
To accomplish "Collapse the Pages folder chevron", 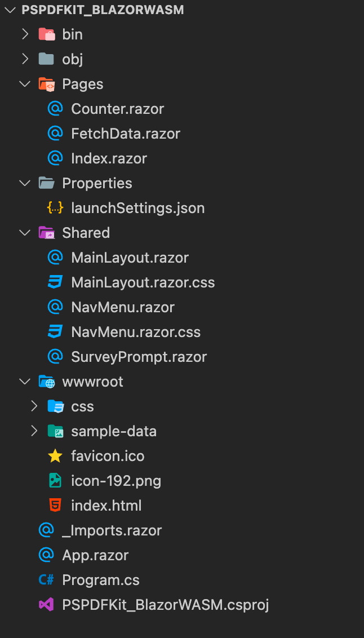I will click(25, 84).
